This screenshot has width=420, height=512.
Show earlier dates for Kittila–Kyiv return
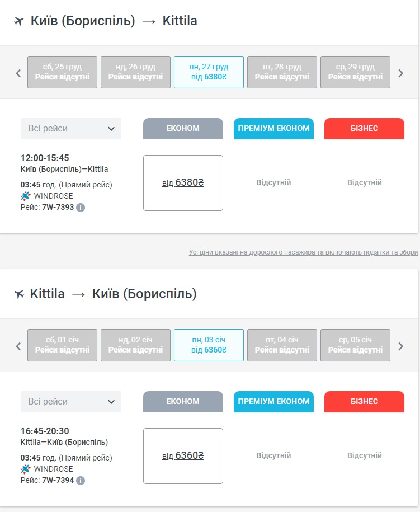(x=18, y=346)
